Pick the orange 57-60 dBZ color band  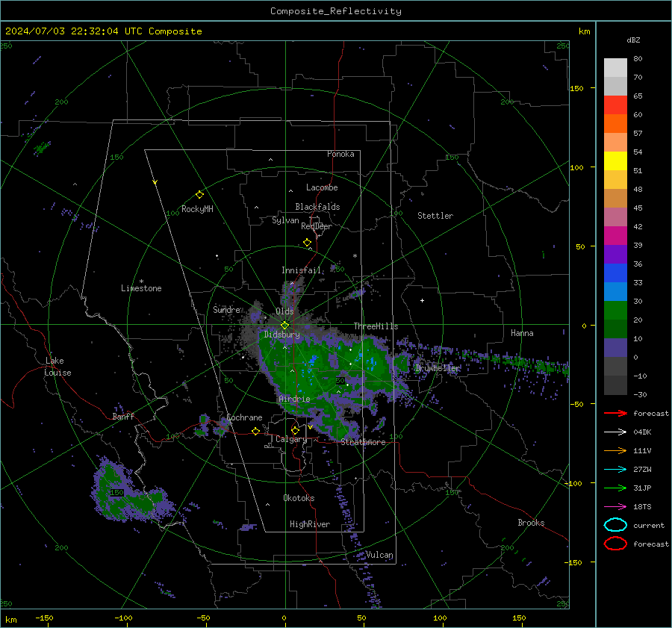click(x=615, y=124)
